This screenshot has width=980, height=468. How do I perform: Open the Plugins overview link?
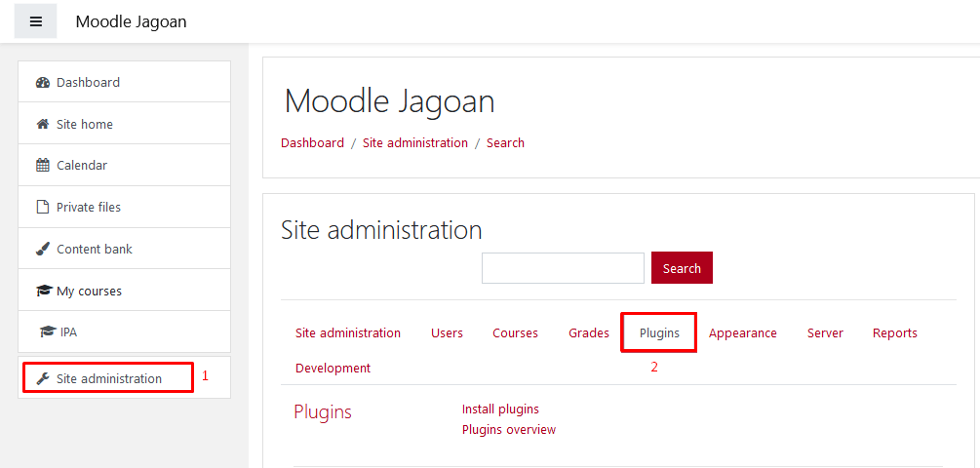pyautogui.click(x=509, y=430)
